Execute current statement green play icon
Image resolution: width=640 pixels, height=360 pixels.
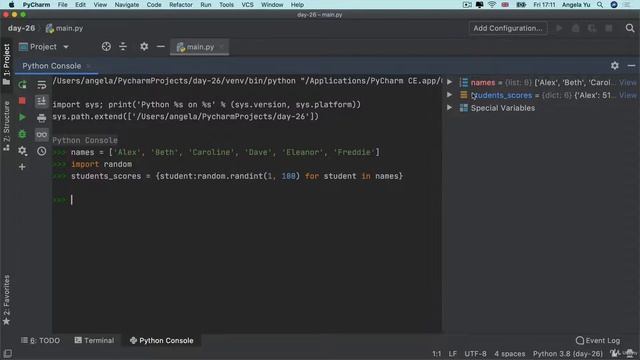click(22, 118)
